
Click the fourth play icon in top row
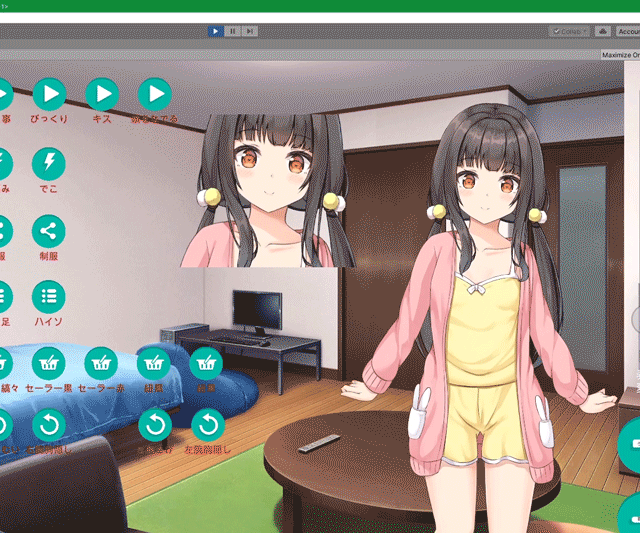(154, 95)
